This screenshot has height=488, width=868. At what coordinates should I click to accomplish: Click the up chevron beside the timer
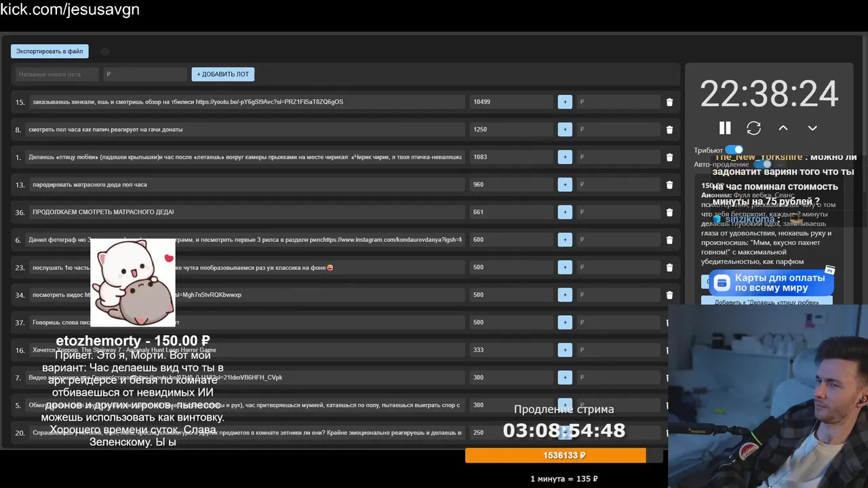783,128
